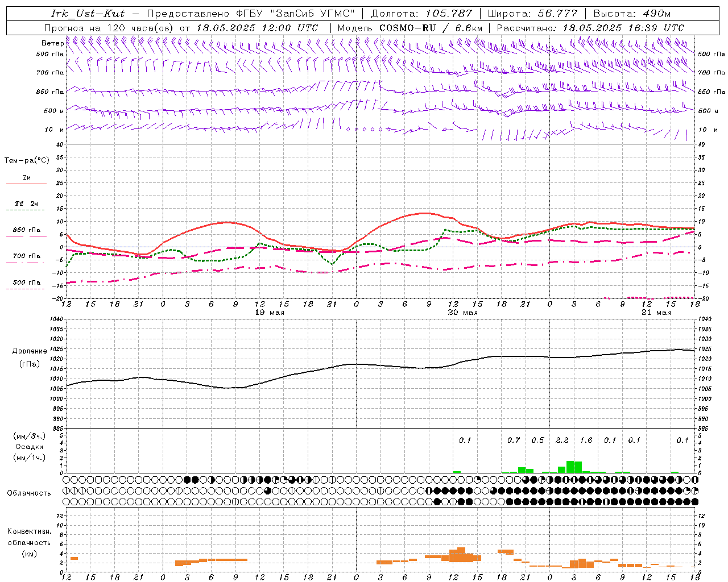The image size is (728, 582).
Task: Click the Облачность cloud cover label
Action: point(29,493)
